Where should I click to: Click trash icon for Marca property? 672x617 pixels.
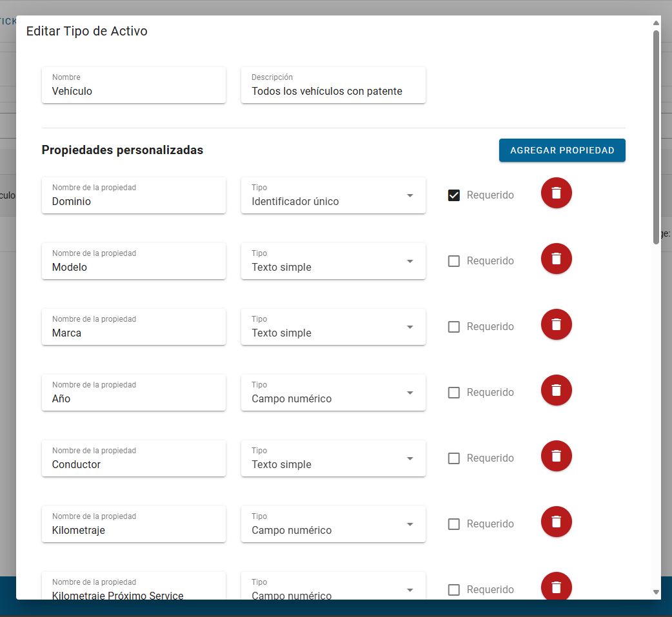point(556,324)
